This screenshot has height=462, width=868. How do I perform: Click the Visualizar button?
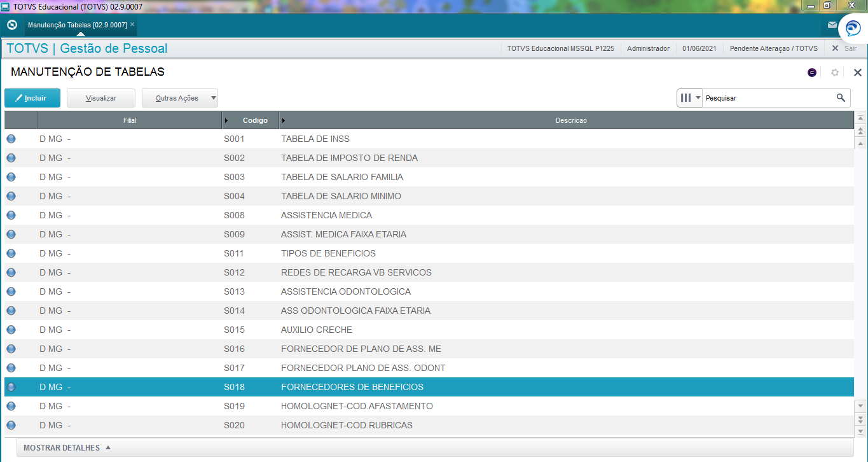101,98
